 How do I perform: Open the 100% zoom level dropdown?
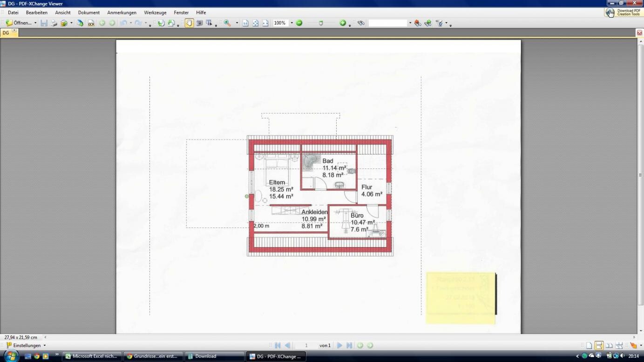(292, 23)
